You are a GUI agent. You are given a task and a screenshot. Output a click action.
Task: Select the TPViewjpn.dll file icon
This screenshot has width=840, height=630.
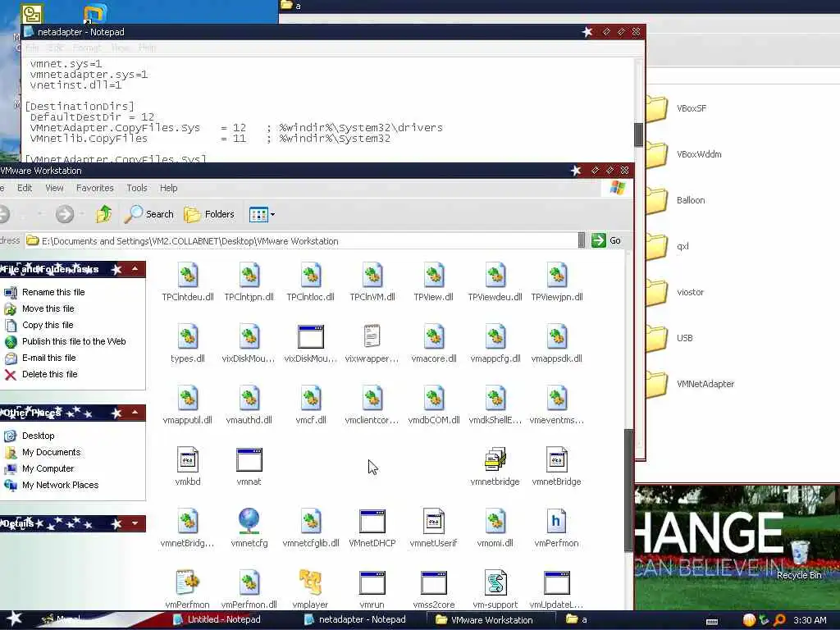tap(557, 275)
